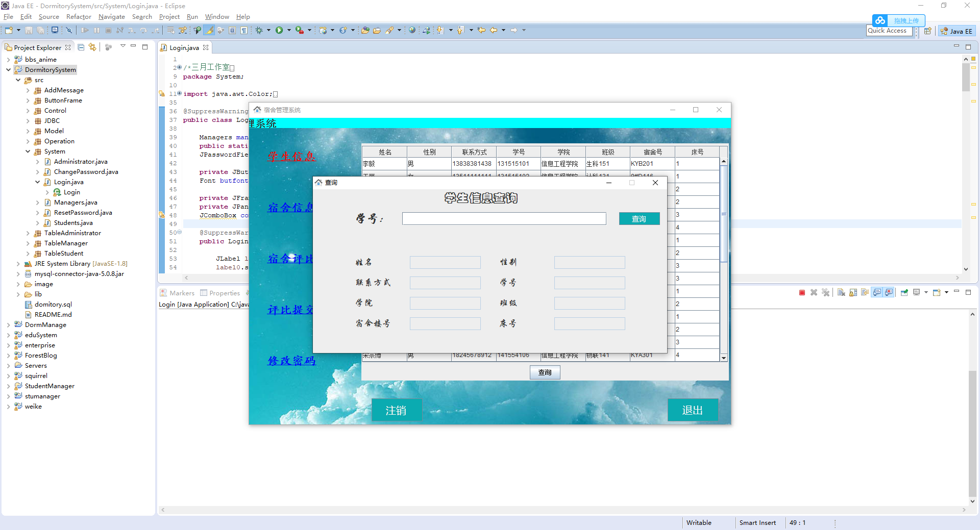
Task: Open Display Selected Console dropdown arrow
Action: (x=926, y=292)
